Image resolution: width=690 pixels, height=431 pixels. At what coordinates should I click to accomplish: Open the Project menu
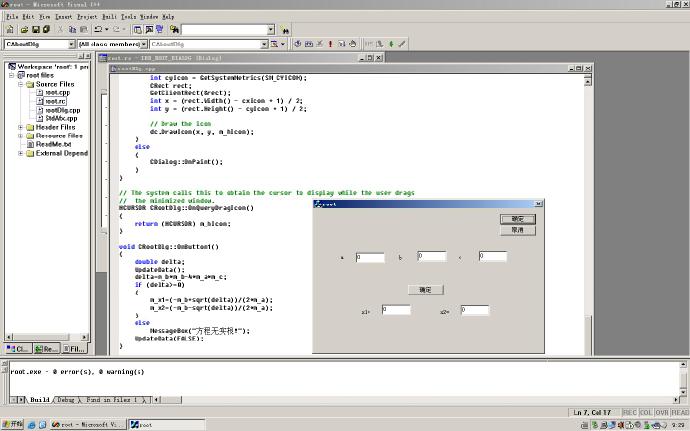pos(87,16)
